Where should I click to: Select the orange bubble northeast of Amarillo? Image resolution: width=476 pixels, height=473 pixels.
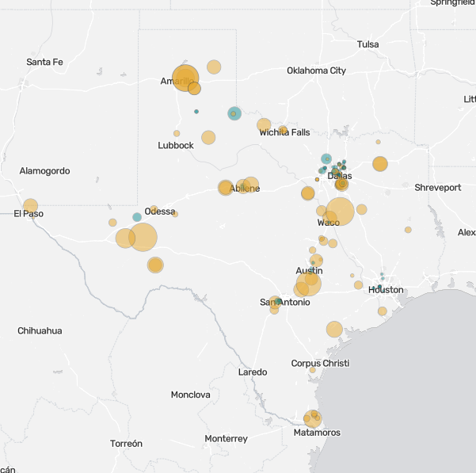click(x=214, y=67)
